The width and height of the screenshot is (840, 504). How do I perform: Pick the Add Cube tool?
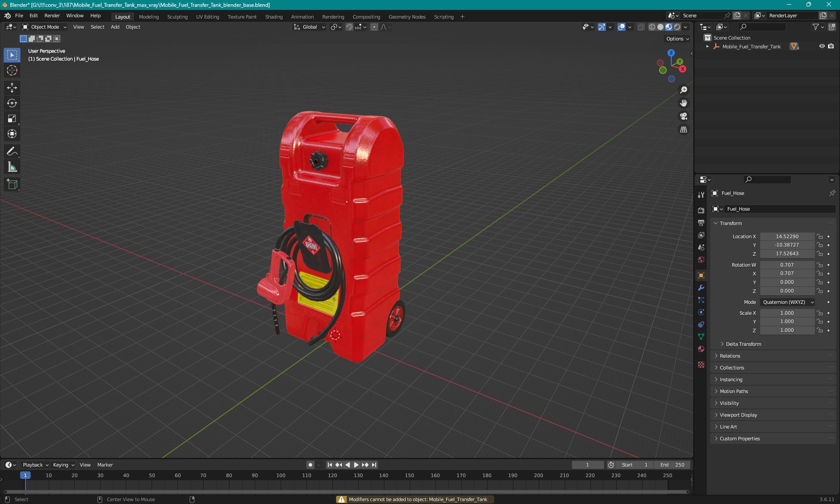click(12, 184)
